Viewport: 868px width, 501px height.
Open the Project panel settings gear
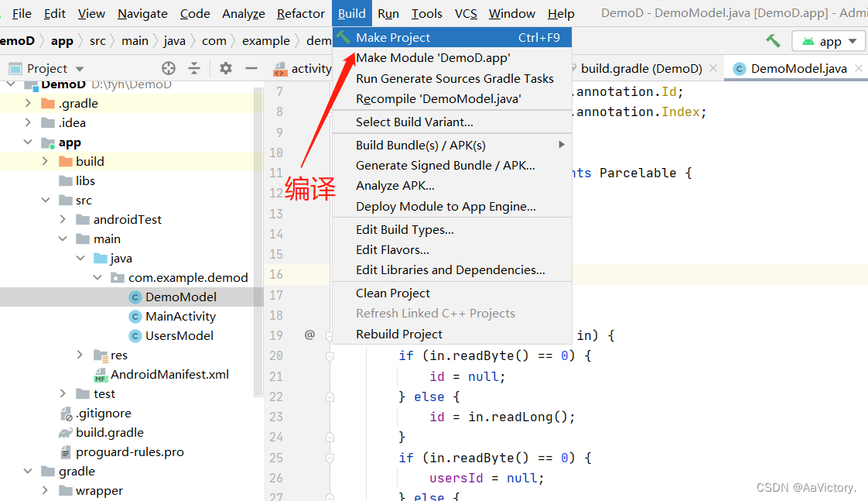click(x=224, y=68)
